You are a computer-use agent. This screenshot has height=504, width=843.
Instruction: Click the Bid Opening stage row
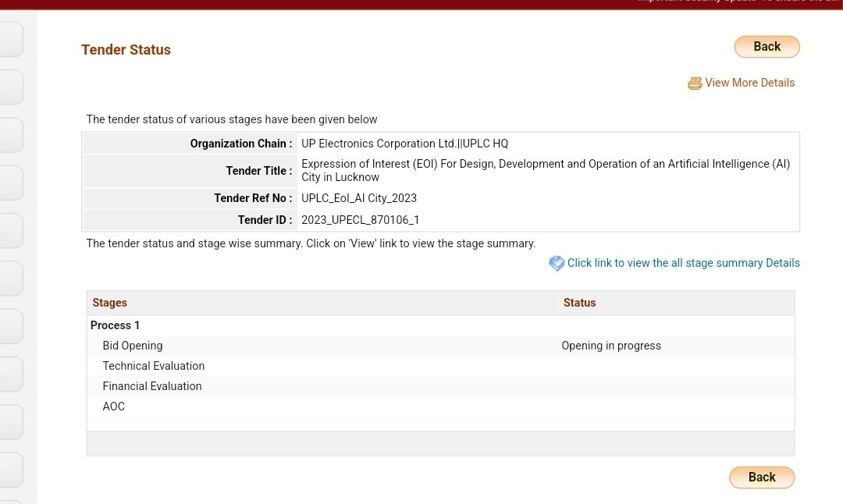pyautogui.click(x=440, y=346)
